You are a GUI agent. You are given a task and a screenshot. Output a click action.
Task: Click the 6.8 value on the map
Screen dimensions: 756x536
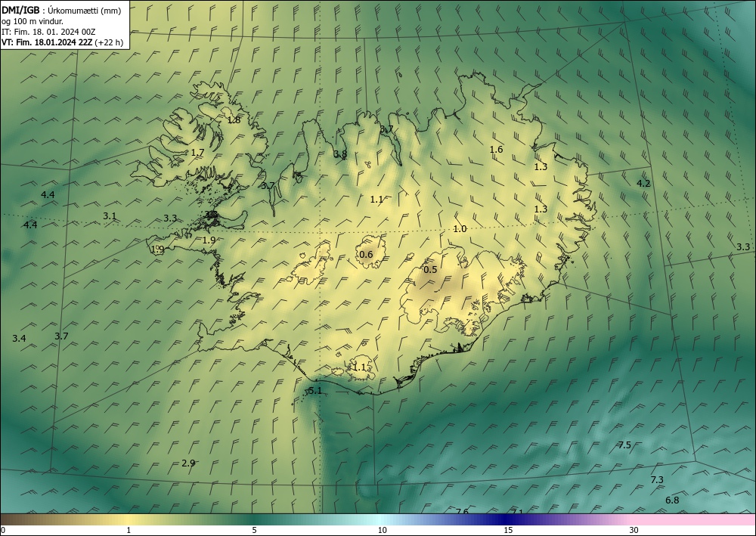tap(672, 500)
